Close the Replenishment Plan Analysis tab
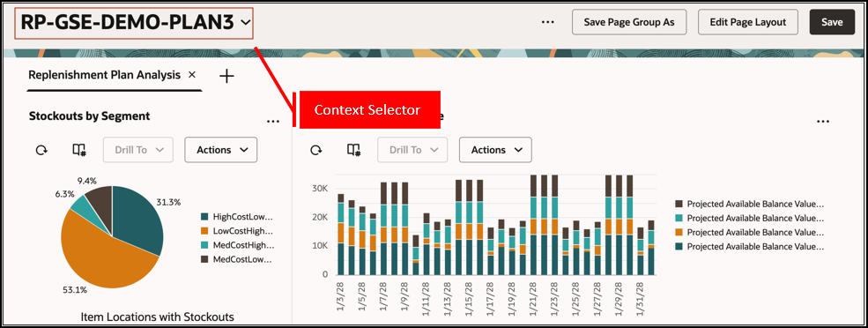868x328 pixels. pyautogui.click(x=192, y=74)
